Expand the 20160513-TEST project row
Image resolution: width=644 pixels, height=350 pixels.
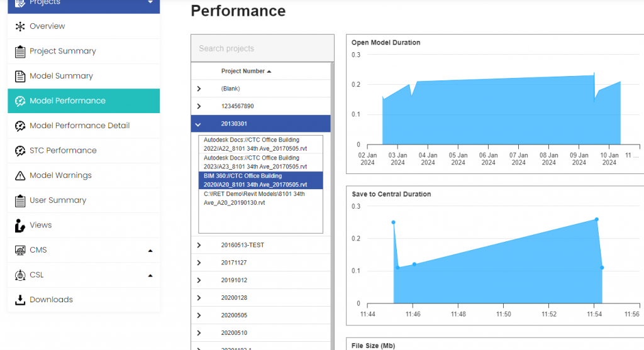point(199,245)
